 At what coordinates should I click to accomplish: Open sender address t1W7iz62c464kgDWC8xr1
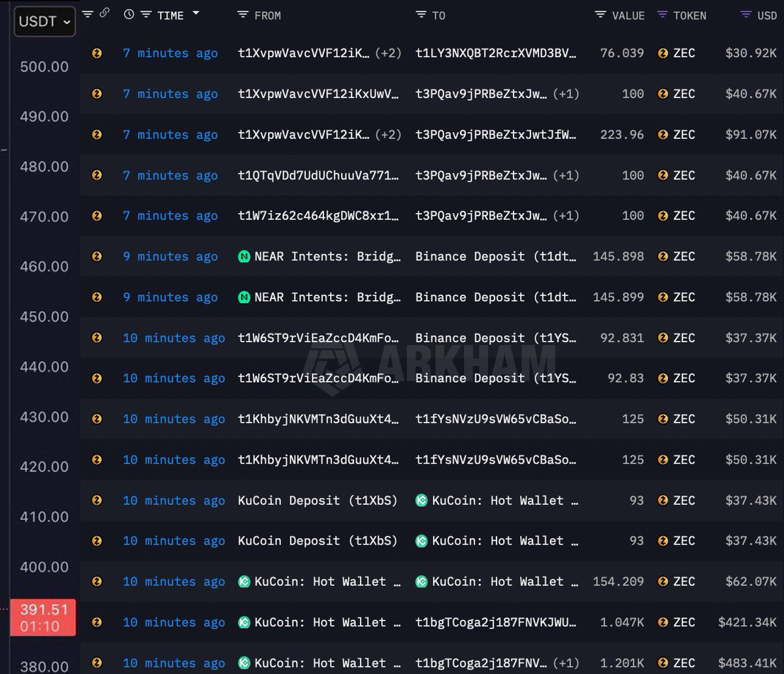[x=318, y=216]
